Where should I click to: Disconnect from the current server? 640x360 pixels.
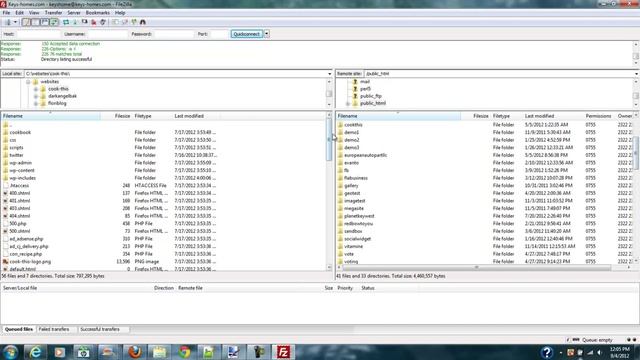pos(94,22)
